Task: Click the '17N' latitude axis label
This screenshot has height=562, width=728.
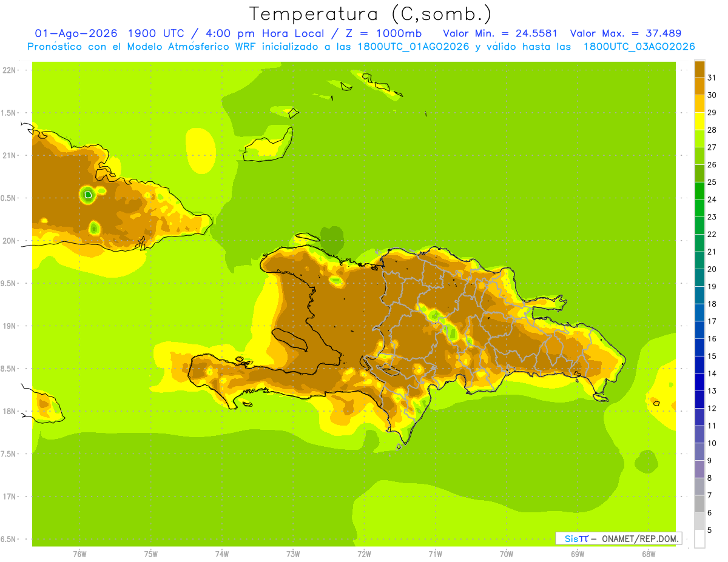Action: (x=9, y=497)
